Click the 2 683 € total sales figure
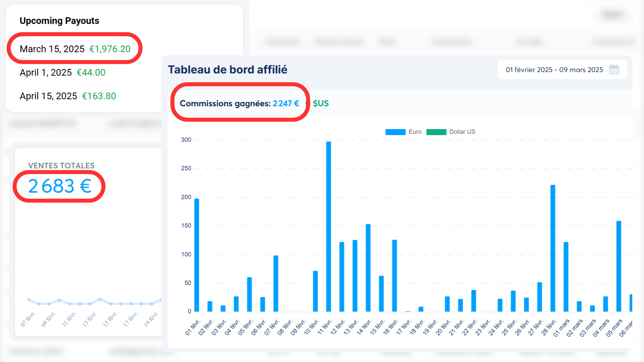 pyautogui.click(x=59, y=186)
